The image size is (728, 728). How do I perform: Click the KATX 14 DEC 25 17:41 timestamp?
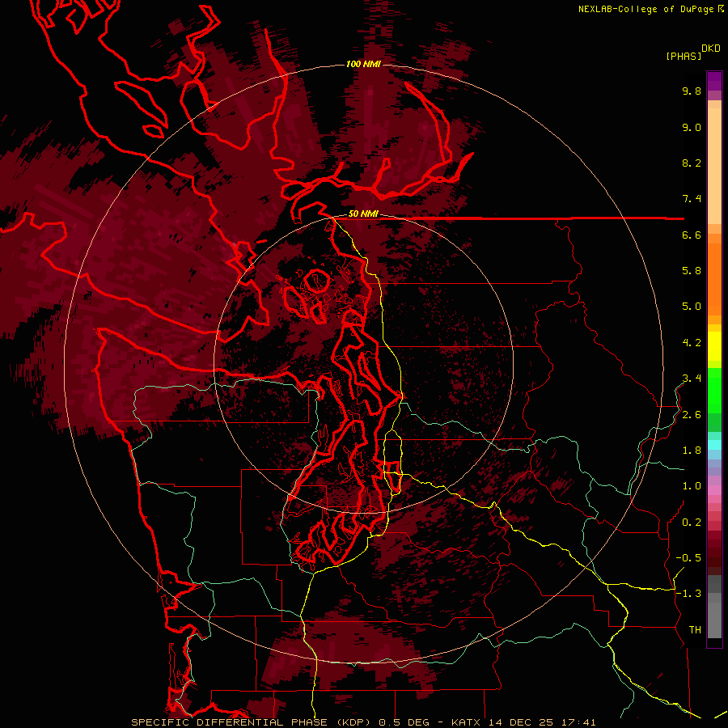pos(523,722)
